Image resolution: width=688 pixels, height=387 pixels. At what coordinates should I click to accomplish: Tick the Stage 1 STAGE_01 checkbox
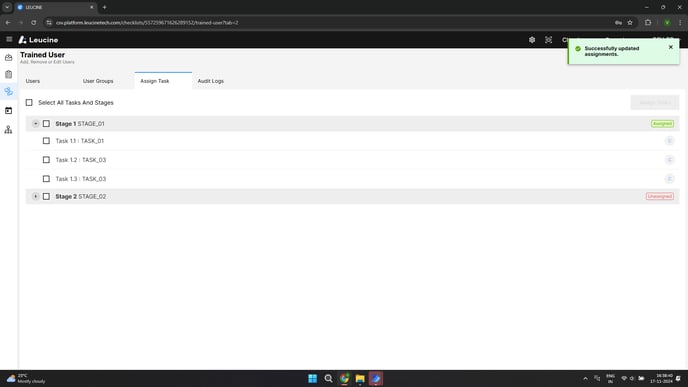pos(46,124)
